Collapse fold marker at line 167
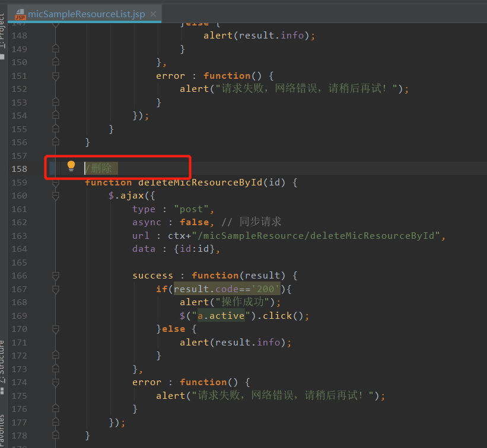This screenshot has width=487, height=448. pos(56,289)
